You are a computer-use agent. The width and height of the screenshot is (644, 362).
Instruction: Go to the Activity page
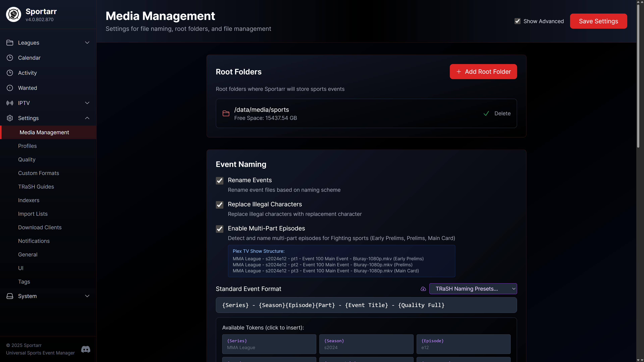[48, 73]
